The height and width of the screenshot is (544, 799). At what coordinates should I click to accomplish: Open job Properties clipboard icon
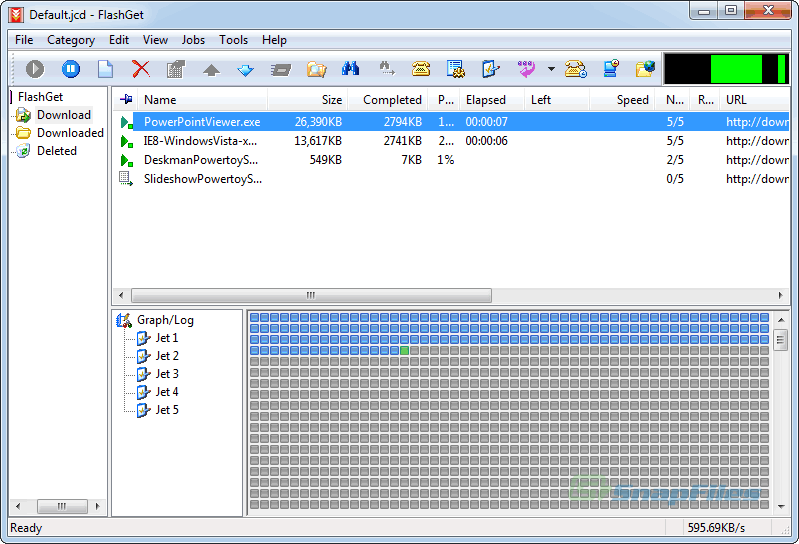(x=176, y=69)
